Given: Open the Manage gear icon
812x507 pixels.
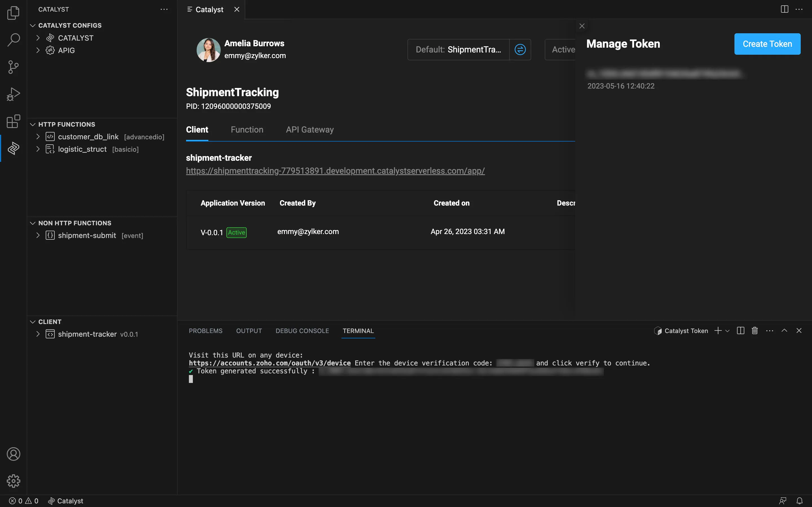Looking at the screenshot, I should point(14,481).
